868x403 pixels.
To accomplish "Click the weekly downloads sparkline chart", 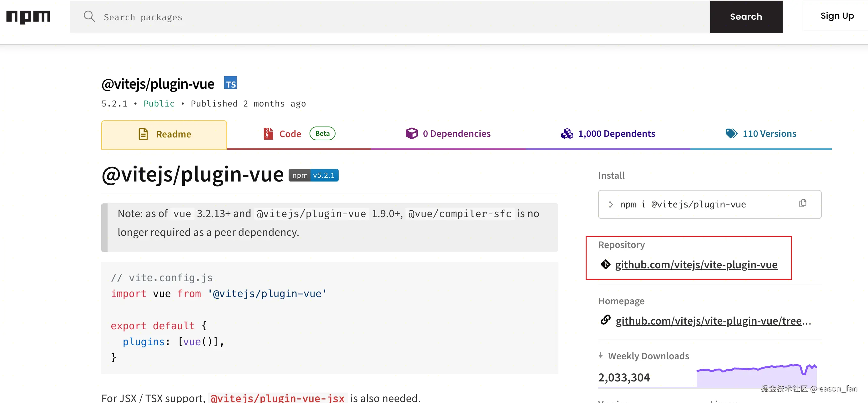I will [756, 376].
